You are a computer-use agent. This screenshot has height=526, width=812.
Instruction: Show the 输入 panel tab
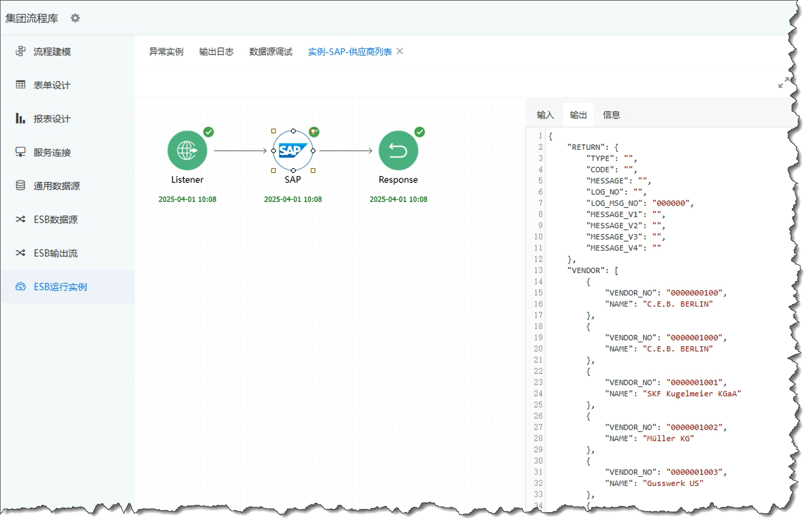(x=545, y=115)
